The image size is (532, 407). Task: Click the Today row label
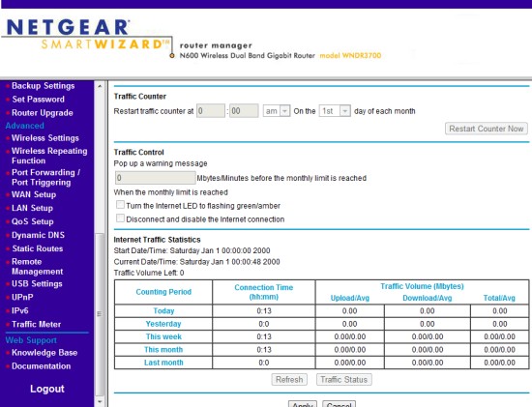163,311
